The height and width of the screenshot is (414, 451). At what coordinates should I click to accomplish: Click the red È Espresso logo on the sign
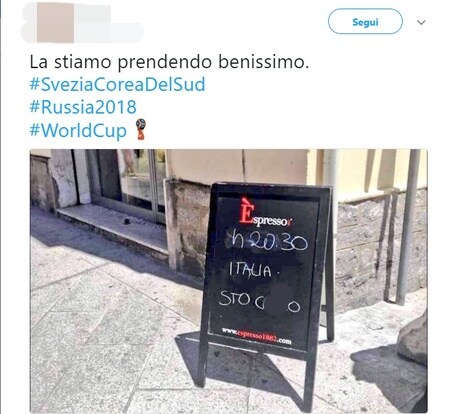pyautogui.click(x=265, y=214)
